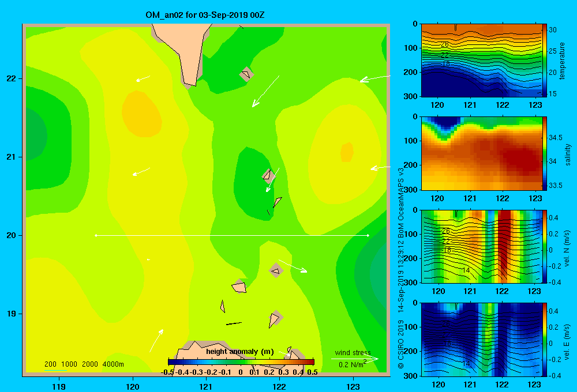Viewport: 577px width, 392px height.
Task: Click the longitude '121' label below main map
Action: [x=206, y=386]
